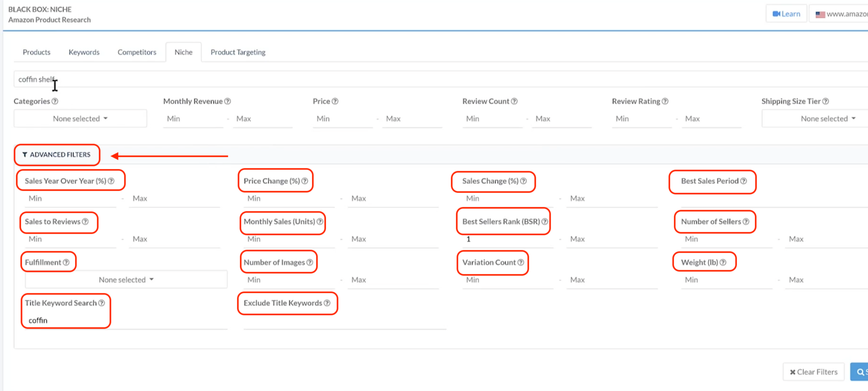The height and width of the screenshot is (391, 868).
Task: Click help icon next to Monthly Revenue
Action: pyautogui.click(x=228, y=101)
